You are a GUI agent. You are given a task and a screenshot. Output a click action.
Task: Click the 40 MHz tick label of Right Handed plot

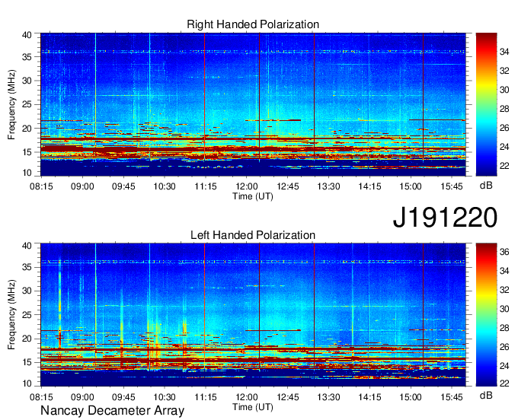[27, 35]
